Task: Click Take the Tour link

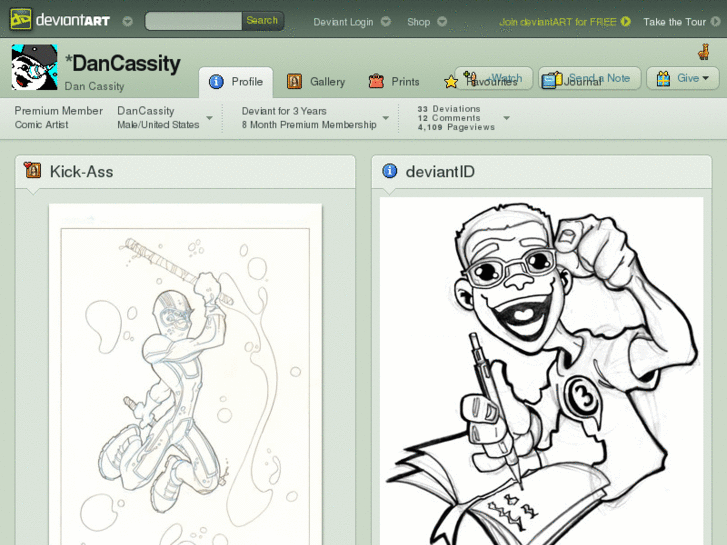Action: tap(674, 22)
